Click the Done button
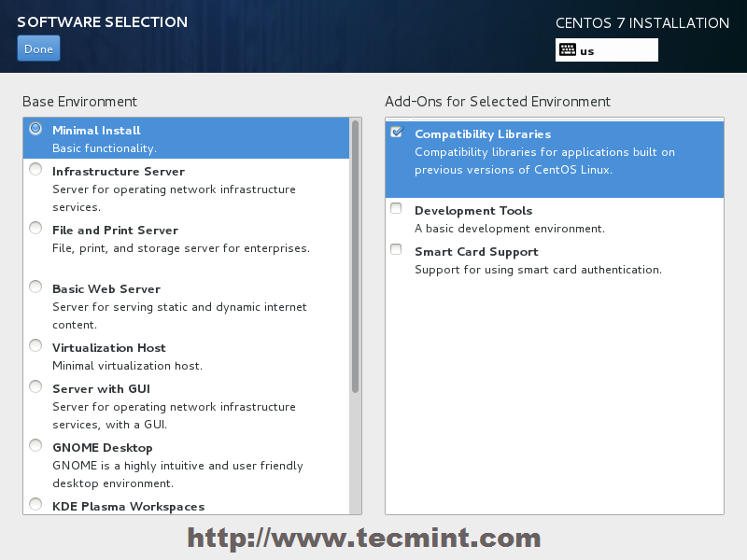This screenshot has width=747, height=560. click(38, 49)
